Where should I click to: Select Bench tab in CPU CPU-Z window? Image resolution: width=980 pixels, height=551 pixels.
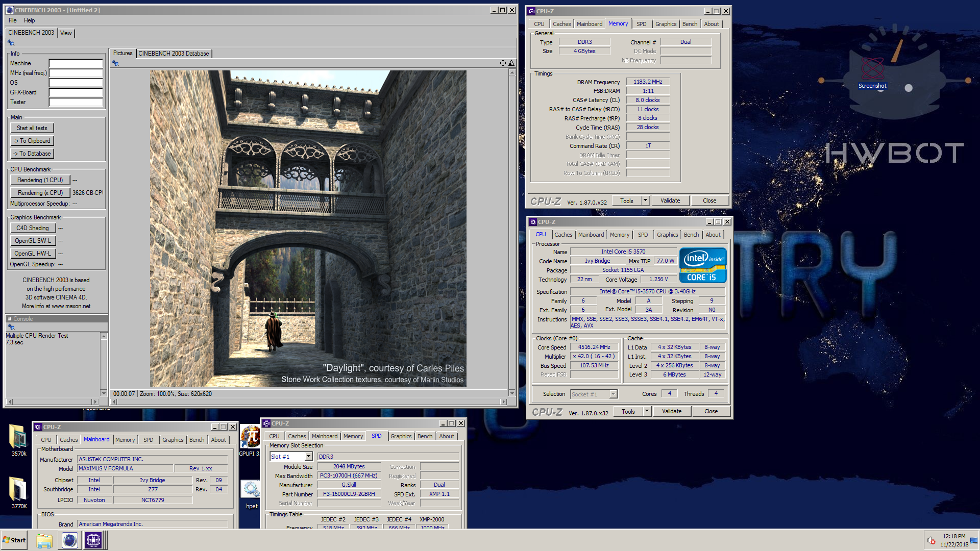tap(691, 235)
